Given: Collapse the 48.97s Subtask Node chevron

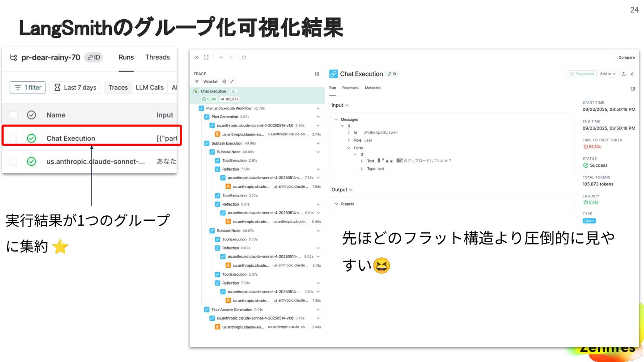Looking at the screenshot, I should (318, 231).
